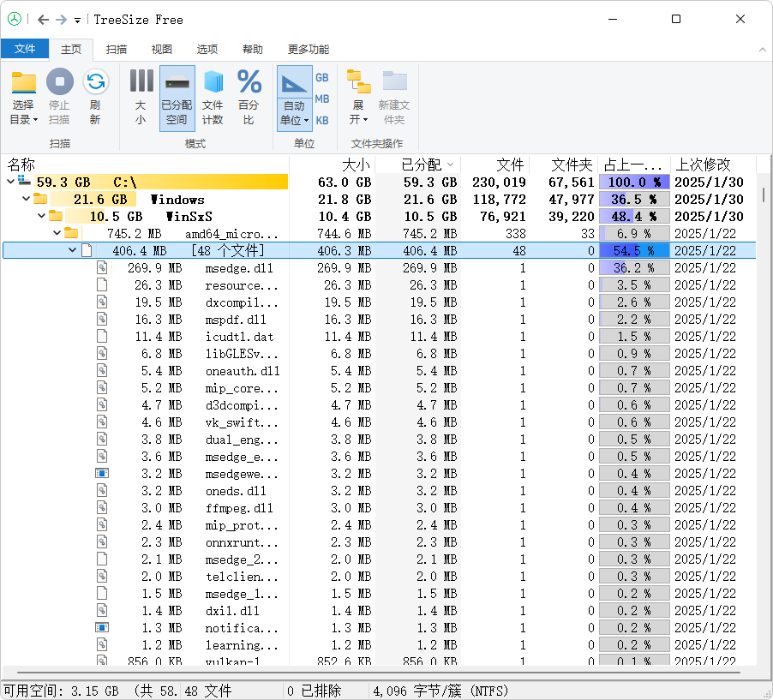
Task: Click the 36.2 % bar for msedge.dll
Action: [x=634, y=267]
